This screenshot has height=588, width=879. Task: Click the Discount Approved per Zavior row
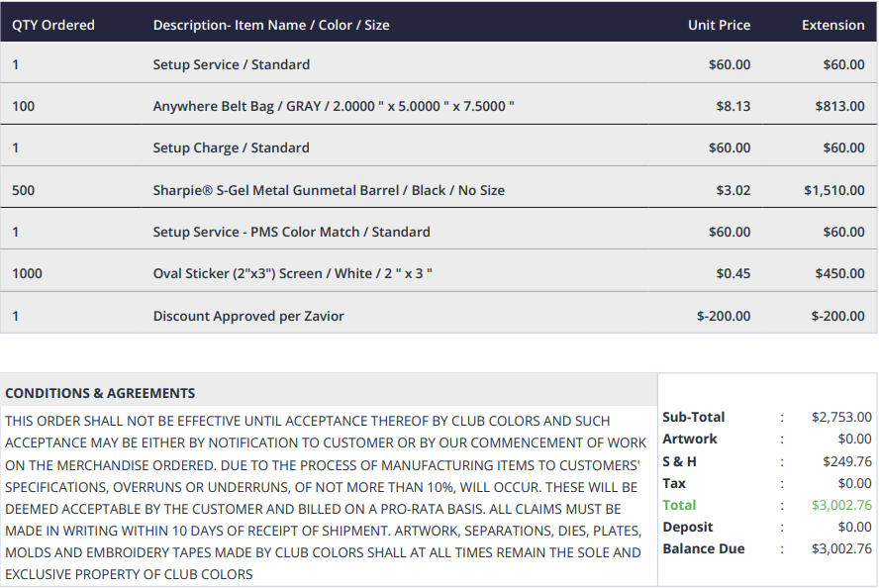439,314
